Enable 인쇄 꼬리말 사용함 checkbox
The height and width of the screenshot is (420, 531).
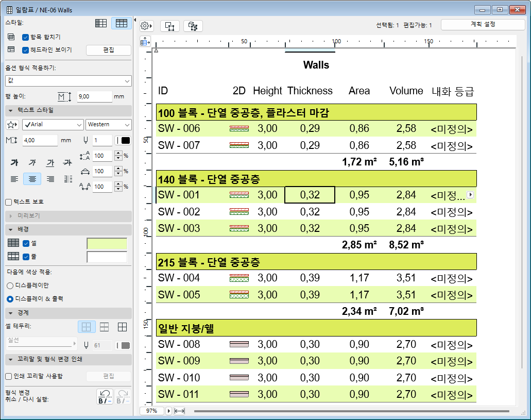click(x=9, y=376)
